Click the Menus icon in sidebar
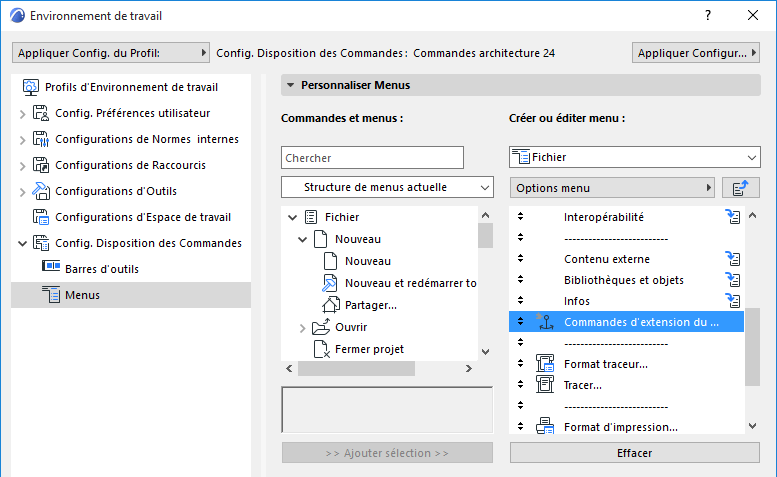The image size is (777, 477). 52,295
